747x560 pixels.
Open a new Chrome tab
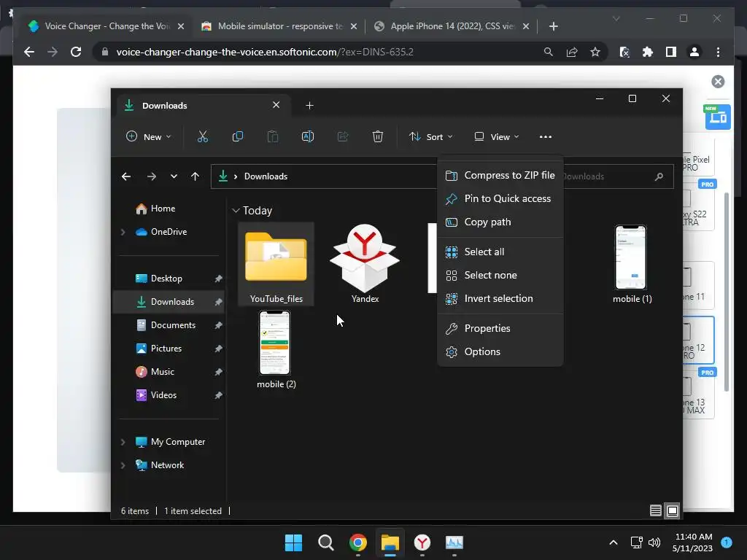[x=553, y=26]
